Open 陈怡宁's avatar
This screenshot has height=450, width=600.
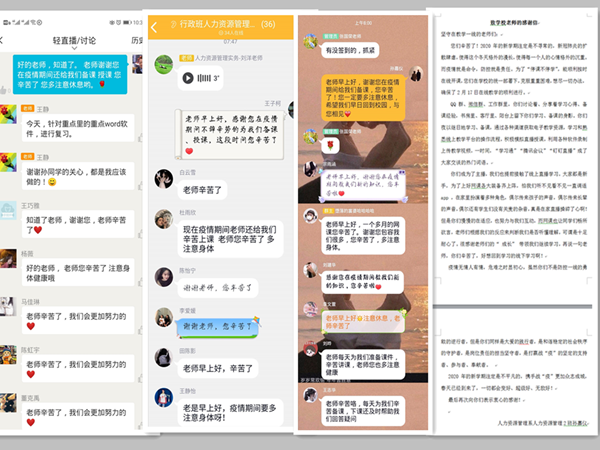click(163, 276)
